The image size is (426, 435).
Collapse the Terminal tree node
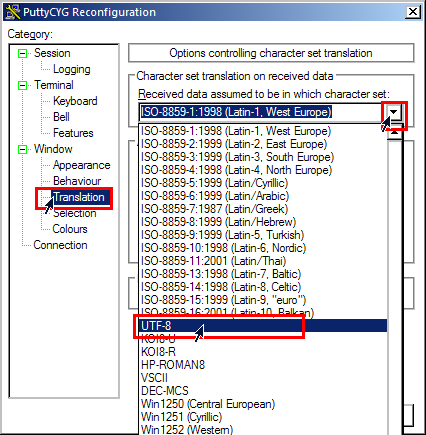pyautogui.click(x=22, y=85)
